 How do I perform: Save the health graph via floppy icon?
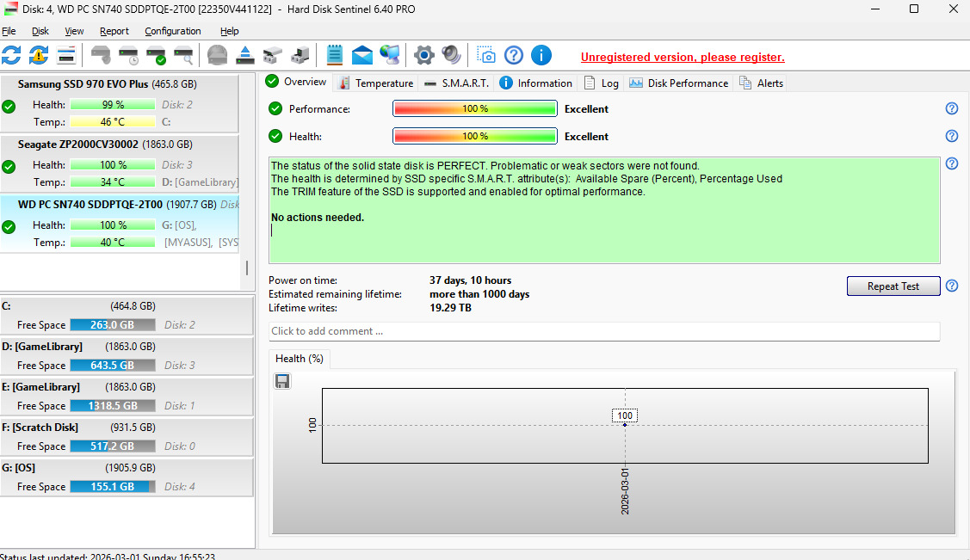[282, 381]
